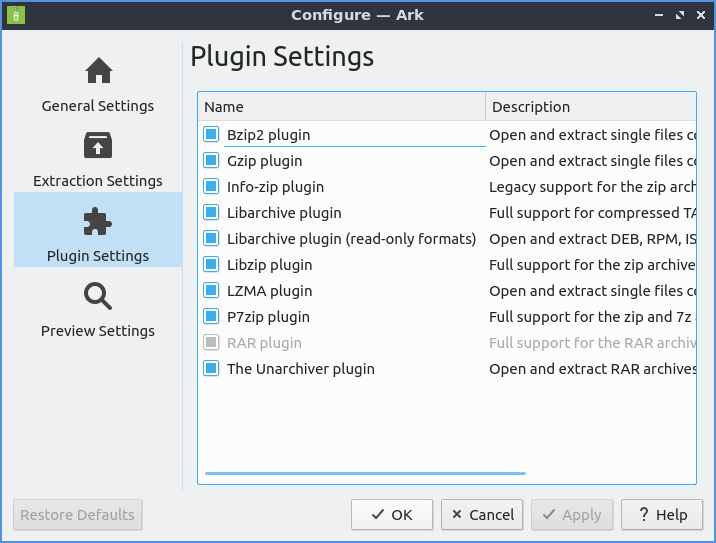
Task: Open the General Settings page
Action: coord(98,106)
